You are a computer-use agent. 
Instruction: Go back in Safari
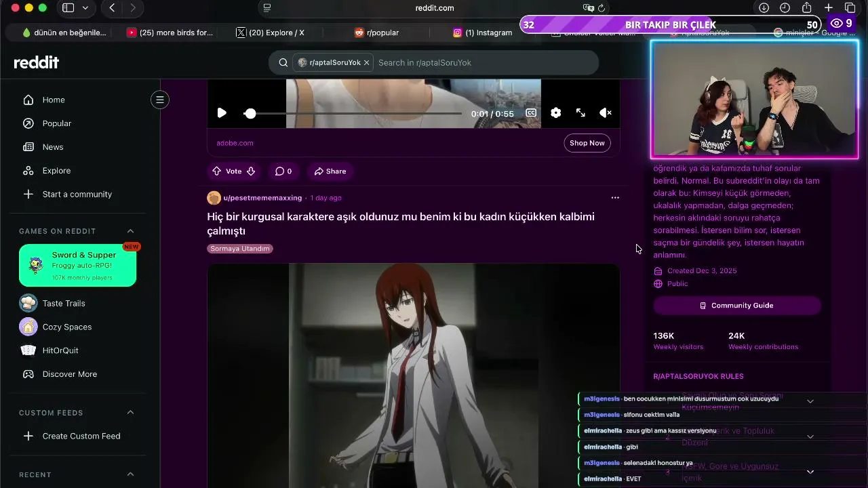click(x=112, y=8)
